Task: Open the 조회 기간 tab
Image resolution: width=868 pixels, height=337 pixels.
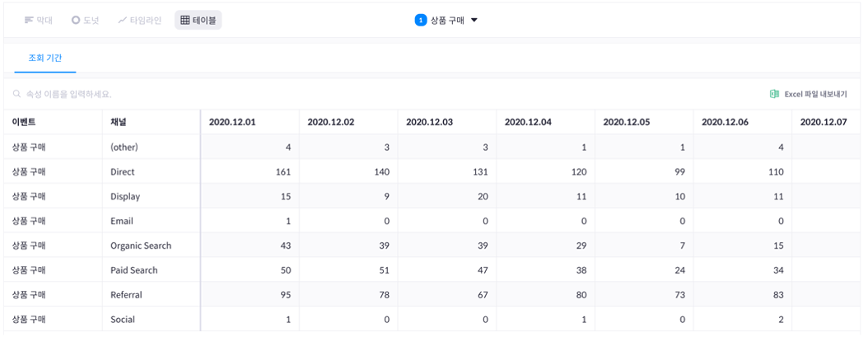Action: coord(45,58)
